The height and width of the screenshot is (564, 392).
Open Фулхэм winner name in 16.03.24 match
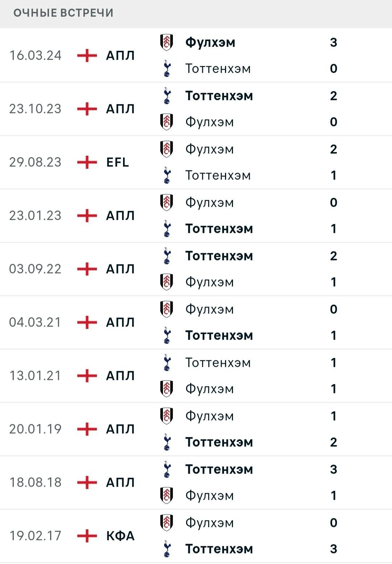[x=210, y=42]
